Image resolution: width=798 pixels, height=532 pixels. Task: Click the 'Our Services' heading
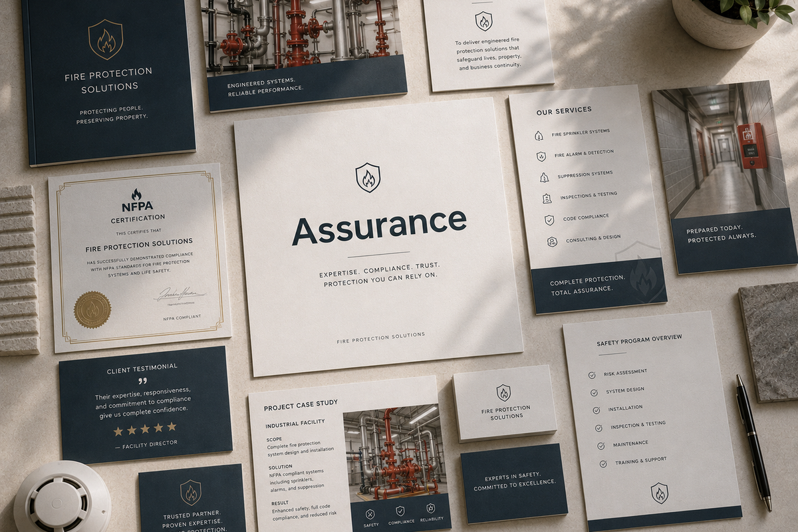(564, 110)
